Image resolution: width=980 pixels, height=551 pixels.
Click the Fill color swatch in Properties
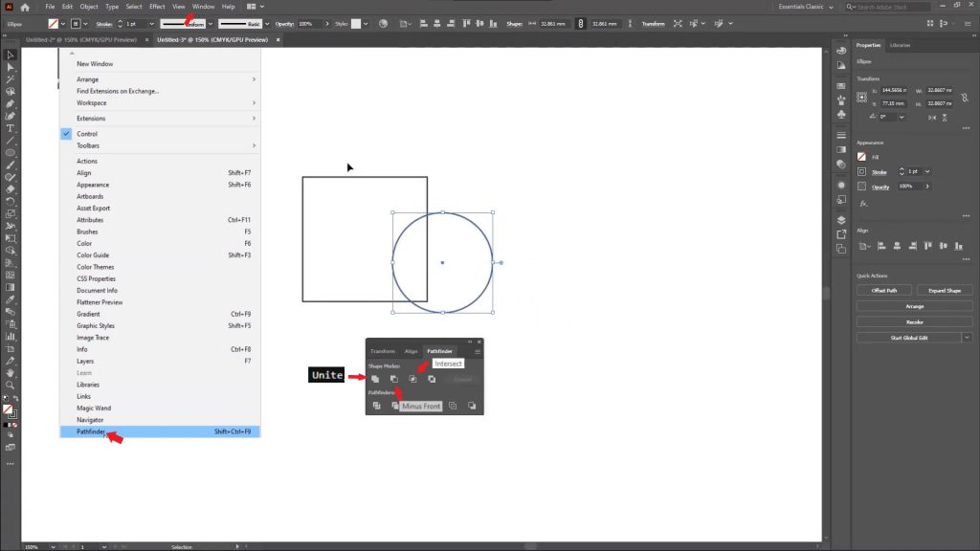[862, 157]
